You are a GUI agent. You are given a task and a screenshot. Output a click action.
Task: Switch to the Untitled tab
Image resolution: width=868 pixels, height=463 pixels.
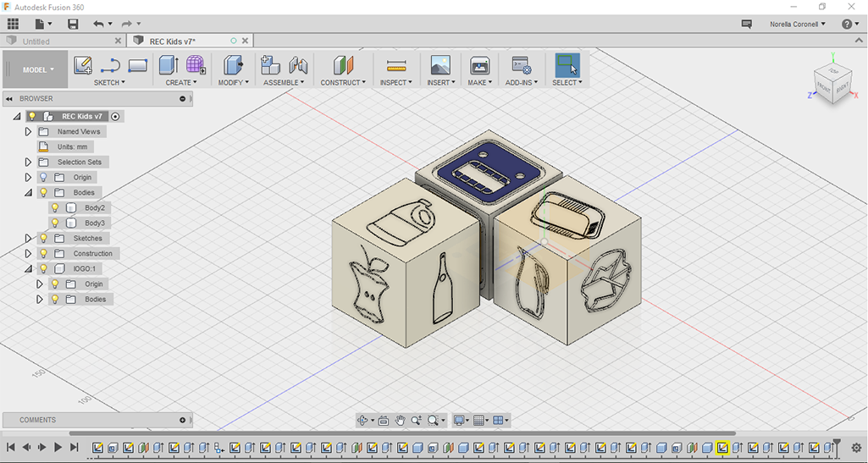point(36,41)
